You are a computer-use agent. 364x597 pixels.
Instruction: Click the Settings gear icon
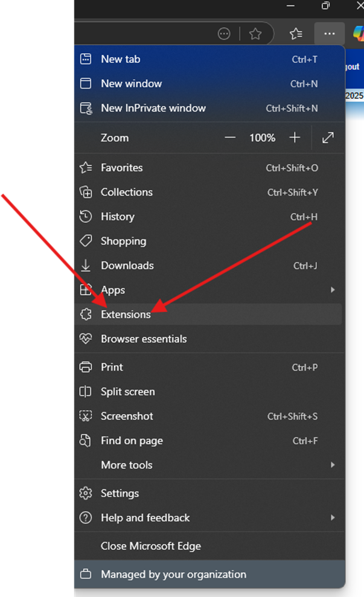coord(86,493)
